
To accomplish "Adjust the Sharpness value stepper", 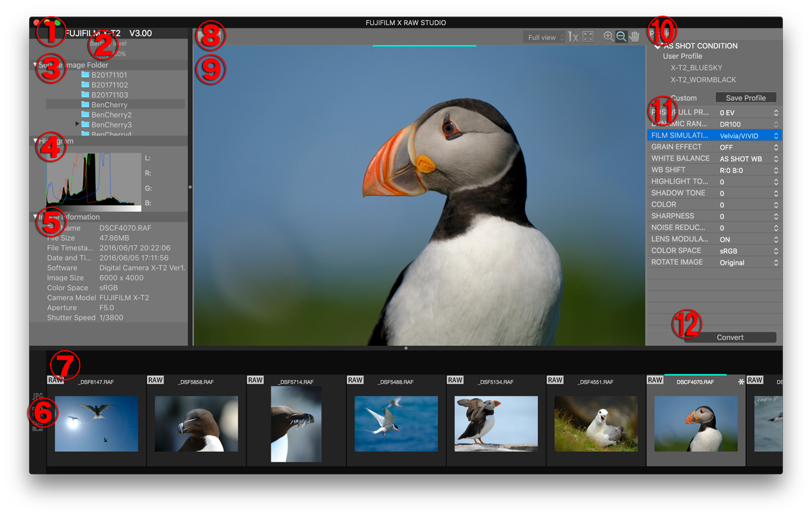I will click(775, 217).
